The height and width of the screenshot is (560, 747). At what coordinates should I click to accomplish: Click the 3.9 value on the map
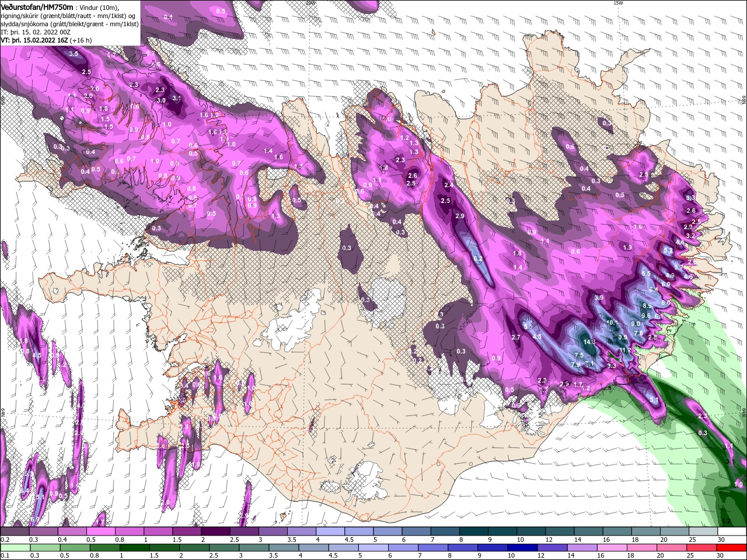pos(599,298)
